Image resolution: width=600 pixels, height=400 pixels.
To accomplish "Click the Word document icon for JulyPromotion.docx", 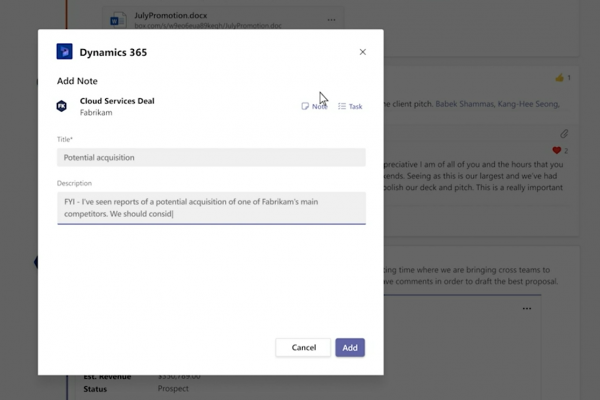I will pyautogui.click(x=118, y=20).
